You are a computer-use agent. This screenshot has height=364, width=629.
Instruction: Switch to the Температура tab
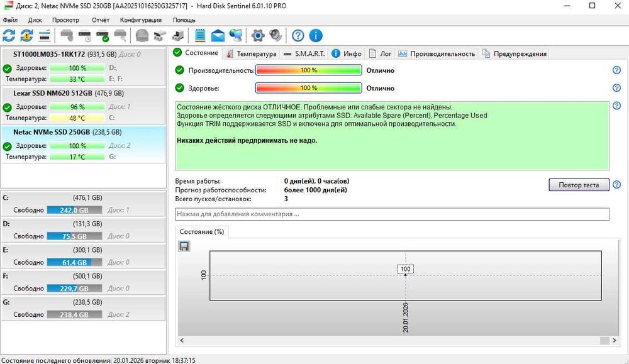point(251,53)
